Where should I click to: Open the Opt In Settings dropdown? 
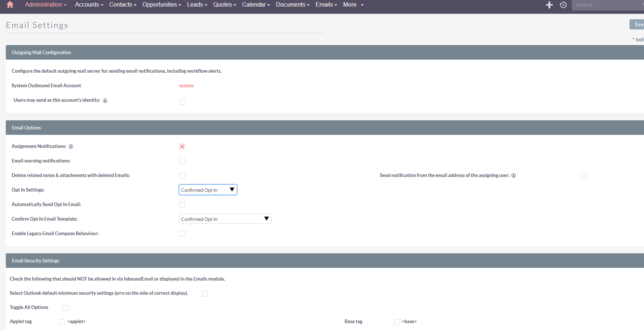tap(208, 190)
